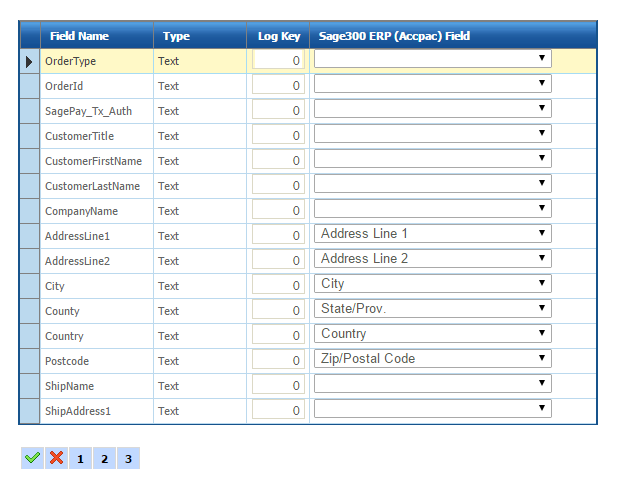The height and width of the screenshot is (479, 619).
Task: Click the Field Name column header
Action: click(79, 36)
